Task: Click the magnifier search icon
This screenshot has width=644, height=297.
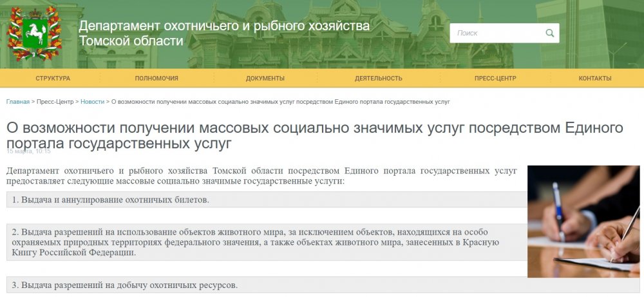Action: pos(549,33)
